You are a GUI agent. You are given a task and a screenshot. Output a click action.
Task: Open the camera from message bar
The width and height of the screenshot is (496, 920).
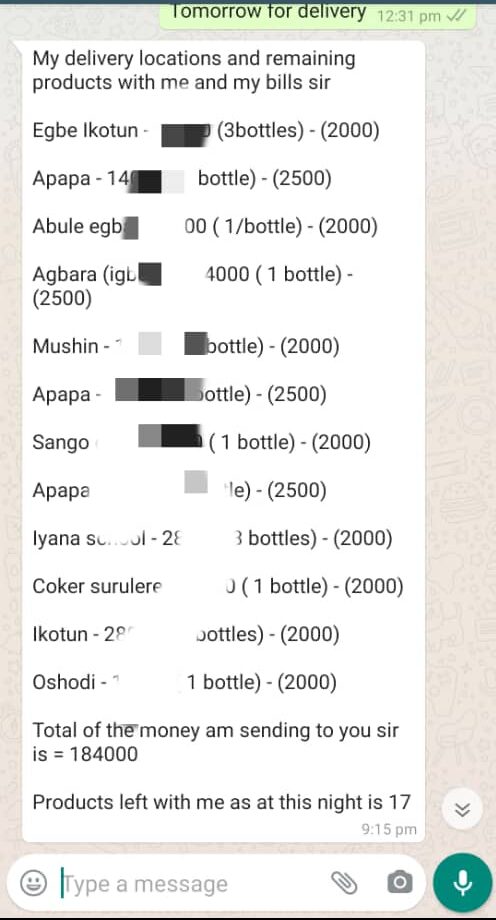(x=400, y=882)
